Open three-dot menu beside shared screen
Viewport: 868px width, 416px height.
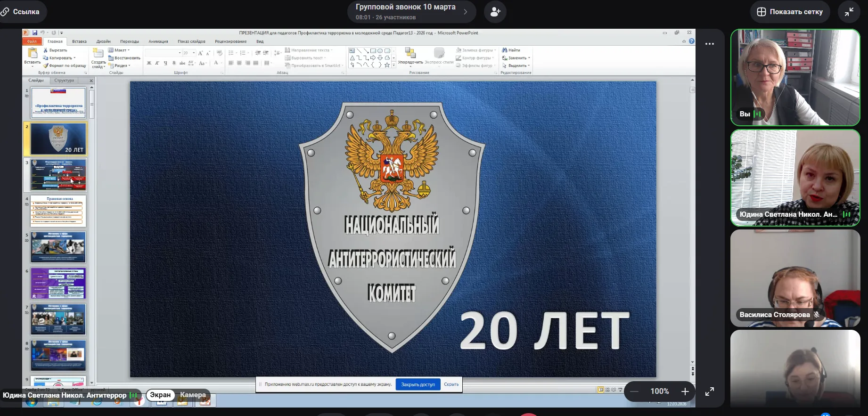(710, 44)
